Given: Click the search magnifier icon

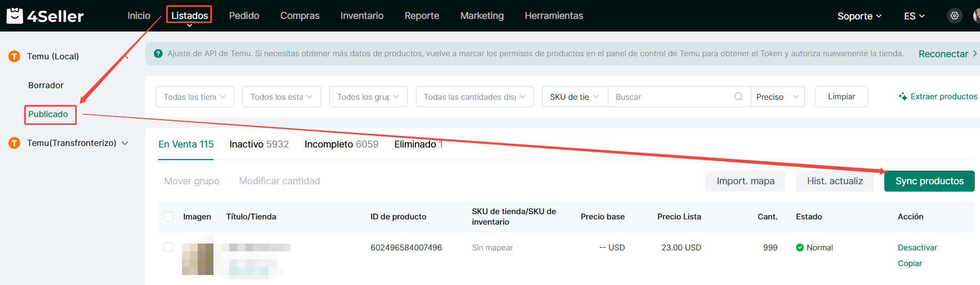Looking at the screenshot, I should (x=738, y=97).
